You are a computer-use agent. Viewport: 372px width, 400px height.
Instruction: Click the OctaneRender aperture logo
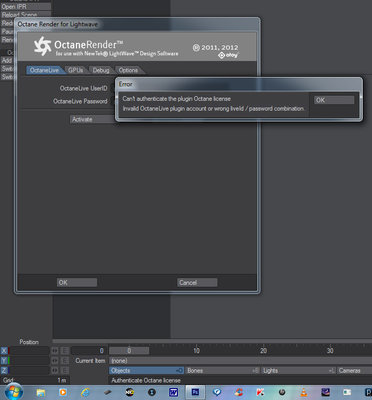[x=43, y=46]
